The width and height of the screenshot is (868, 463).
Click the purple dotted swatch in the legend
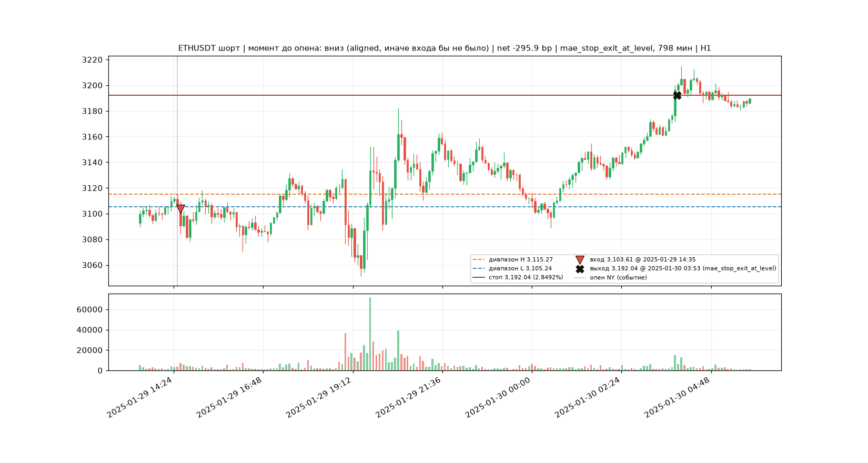(580, 277)
